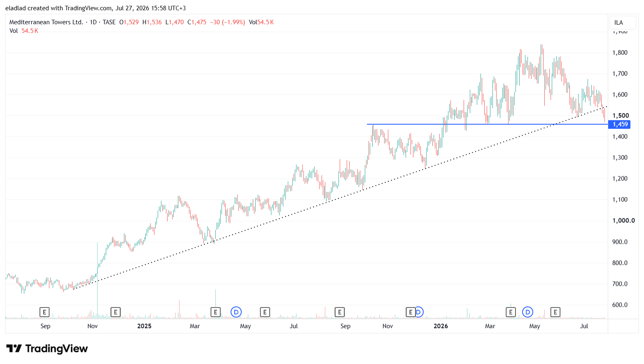
Task: Open the December 2025 dividend D marker
Action: pyautogui.click(x=419, y=312)
